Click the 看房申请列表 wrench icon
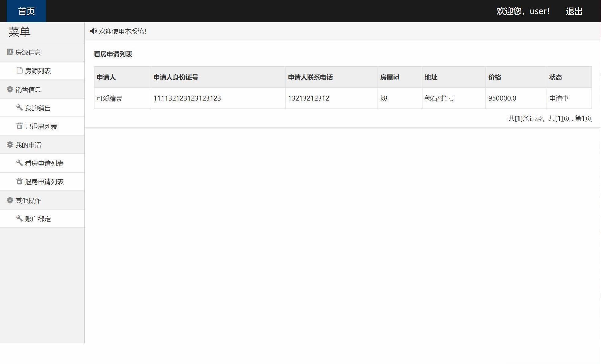601x364 pixels. tap(20, 163)
